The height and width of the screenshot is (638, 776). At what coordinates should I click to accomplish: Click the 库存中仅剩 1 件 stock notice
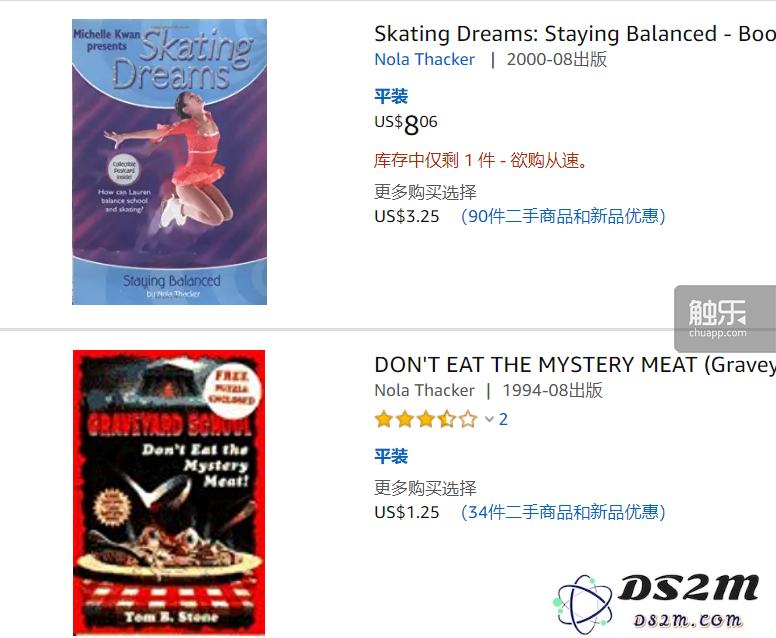[x=480, y=160]
